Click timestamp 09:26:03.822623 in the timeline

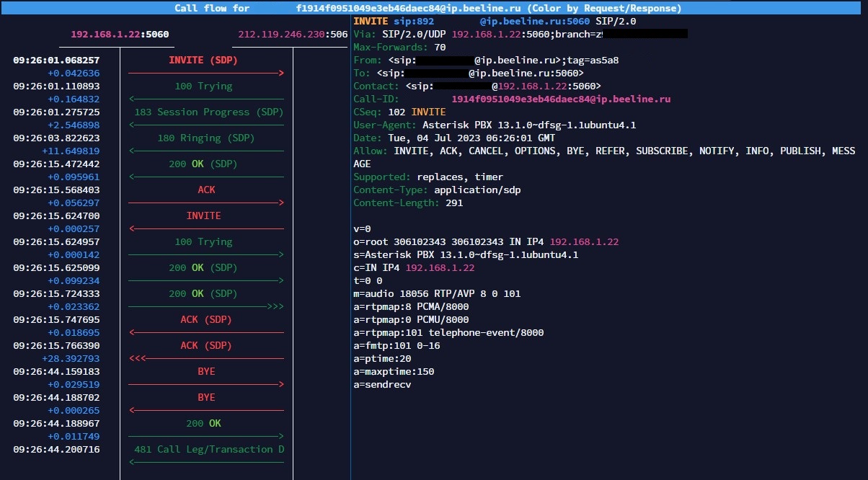56,138
